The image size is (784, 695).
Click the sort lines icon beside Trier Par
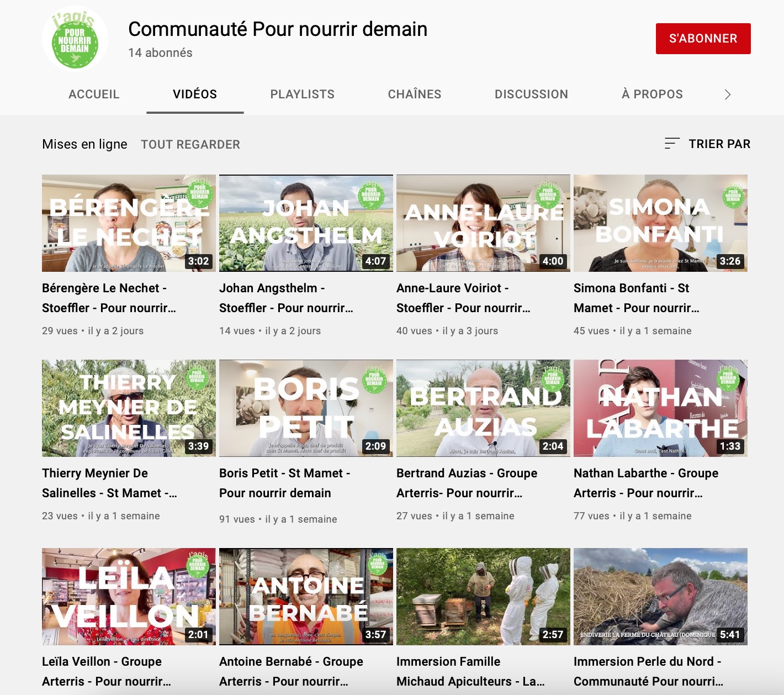pyautogui.click(x=671, y=144)
